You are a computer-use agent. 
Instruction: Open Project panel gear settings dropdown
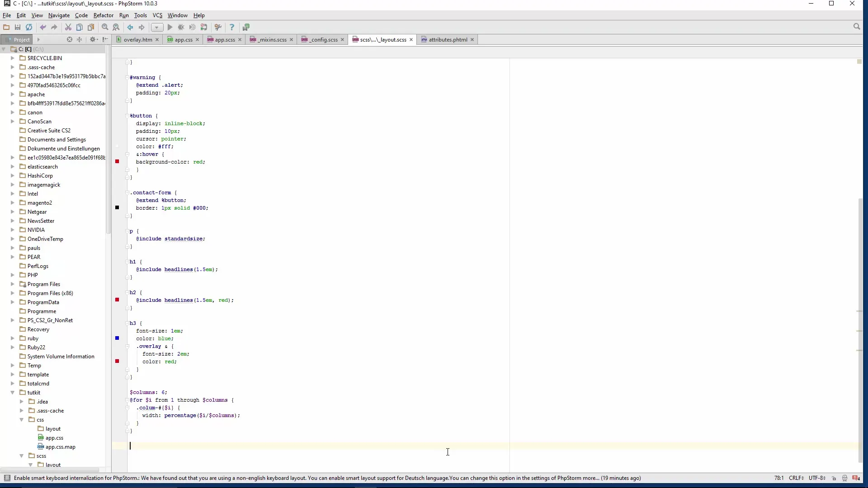(x=94, y=39)
